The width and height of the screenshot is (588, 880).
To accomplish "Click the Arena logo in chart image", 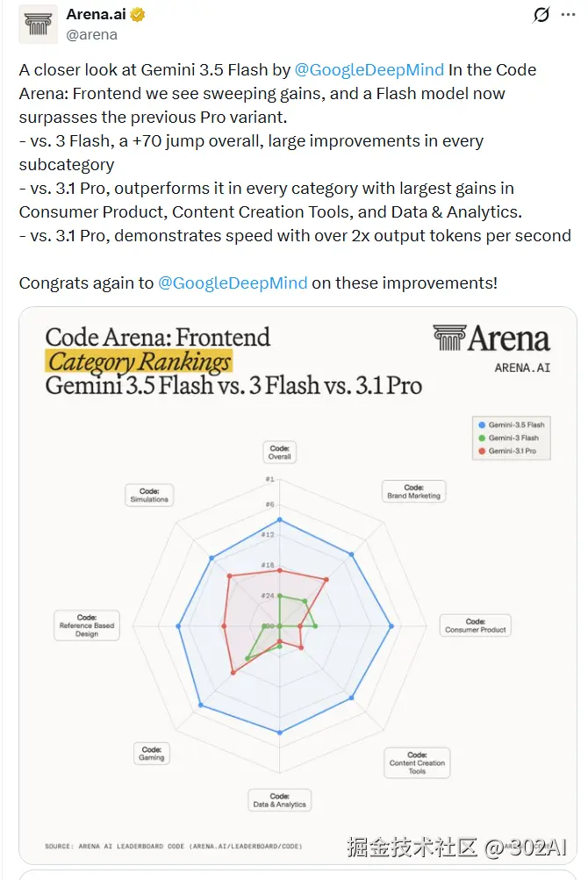I will (x=491, y=339).
